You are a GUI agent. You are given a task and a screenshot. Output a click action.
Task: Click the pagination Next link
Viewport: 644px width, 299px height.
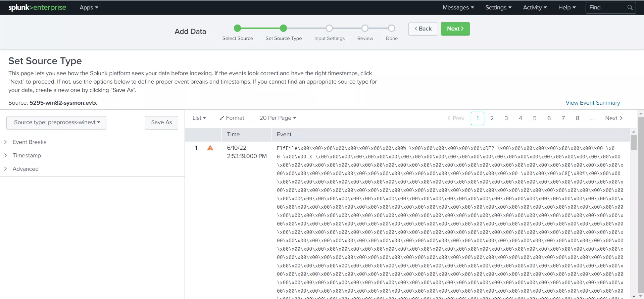click(614, 118)
